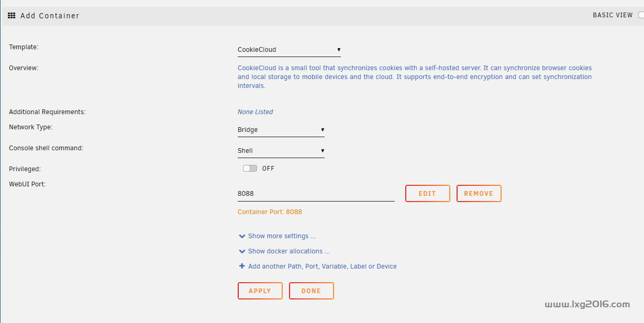Click the Additional Requirements label
This screenshot has height=323, width=644.
(47, 112)
